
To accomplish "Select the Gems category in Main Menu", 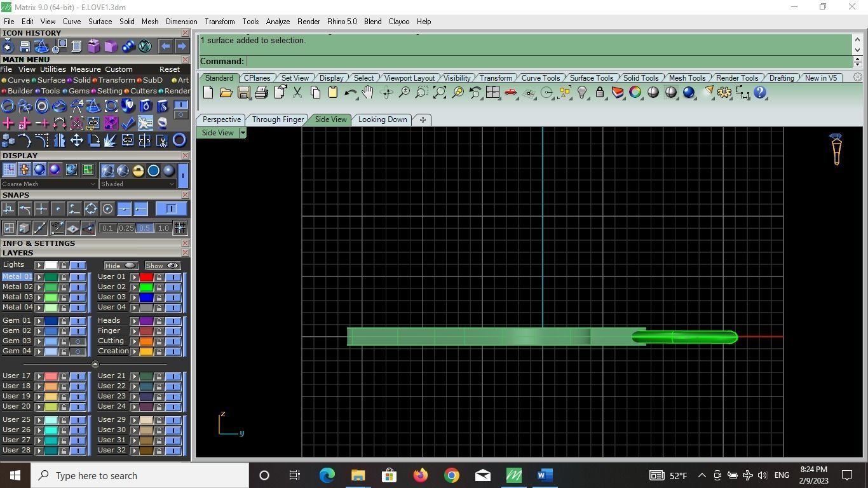I will coord(76,91).
